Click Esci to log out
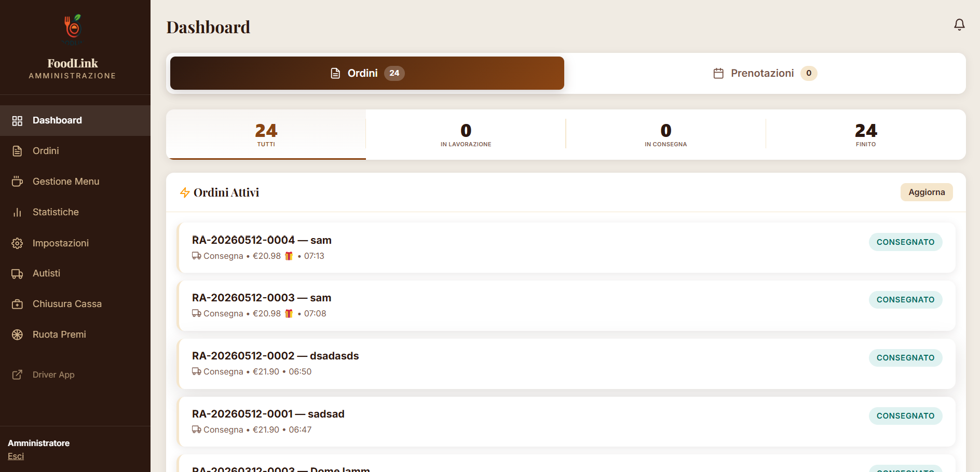Screen dimensions: 980x472 pyautogui.click(x=16, y=456)
